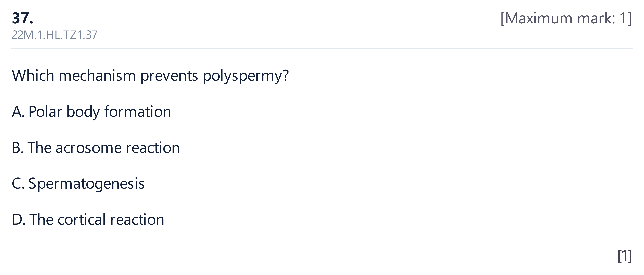Click the Maximum mark: 1 label
Screen dimensions: 644x275
pyautogui.click(x=566, y=18)
